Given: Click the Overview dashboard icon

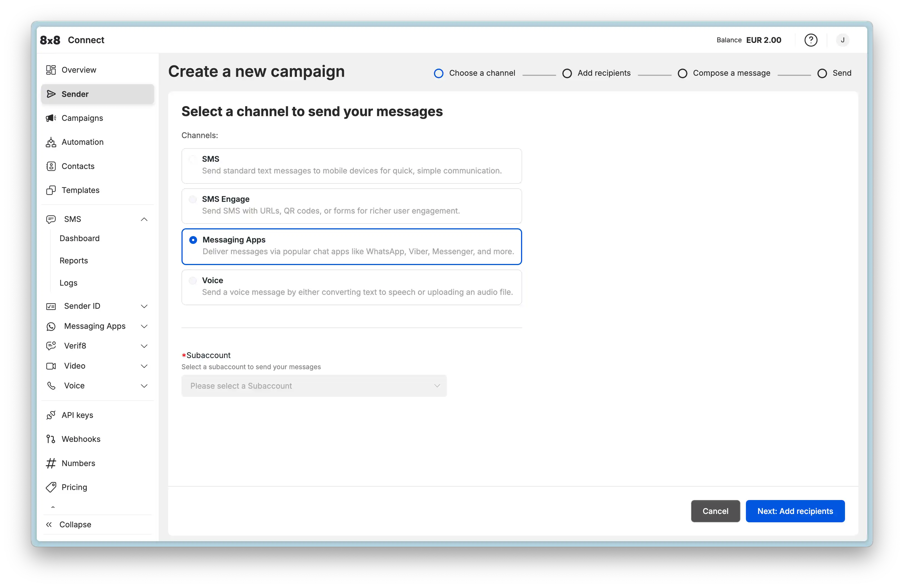Looking at the screenshot, I should click(51, 70).
